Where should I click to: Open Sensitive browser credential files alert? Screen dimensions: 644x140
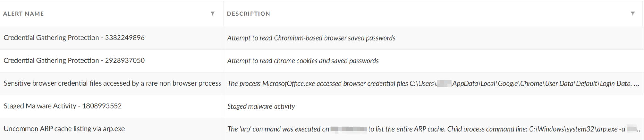(113, 83)
